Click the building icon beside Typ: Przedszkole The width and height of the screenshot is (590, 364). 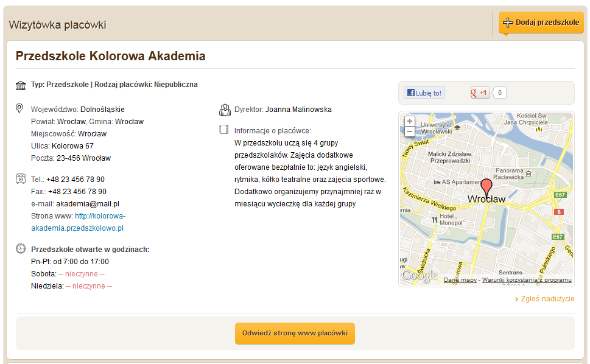pos(21,86)
